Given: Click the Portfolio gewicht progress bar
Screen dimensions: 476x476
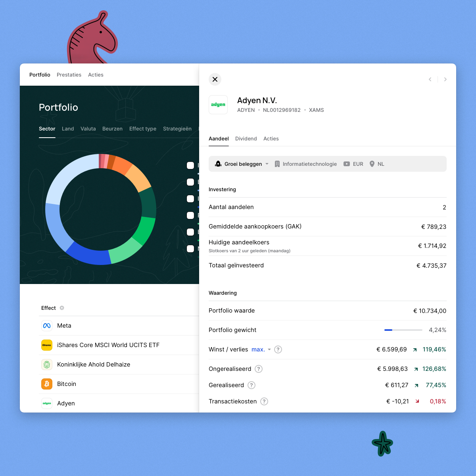Looking at the screenshot, I should pyautogui.click(x=403, y=330).
